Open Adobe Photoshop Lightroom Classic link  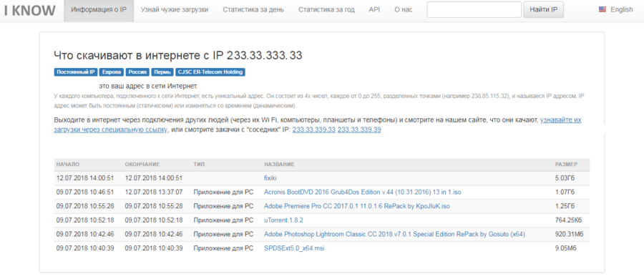[x=394, y=234]
